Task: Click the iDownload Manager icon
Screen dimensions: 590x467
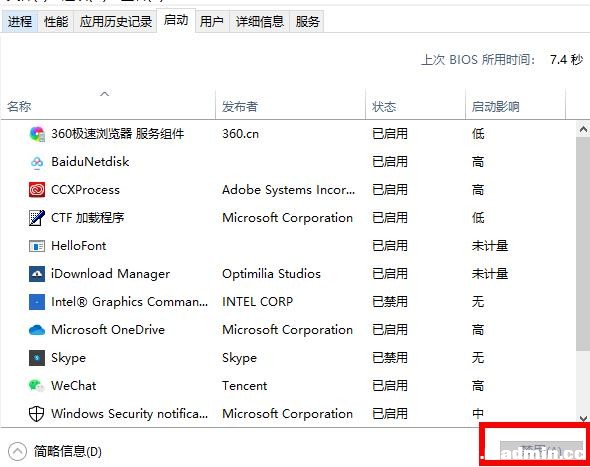Action: tap(37, 274)
